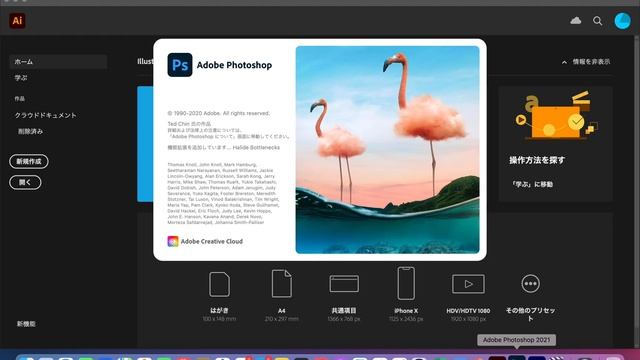The width and height of the screenshot is (640, 360).
Task: Open 削除済み in the sidebar
Action: (31, 131)
